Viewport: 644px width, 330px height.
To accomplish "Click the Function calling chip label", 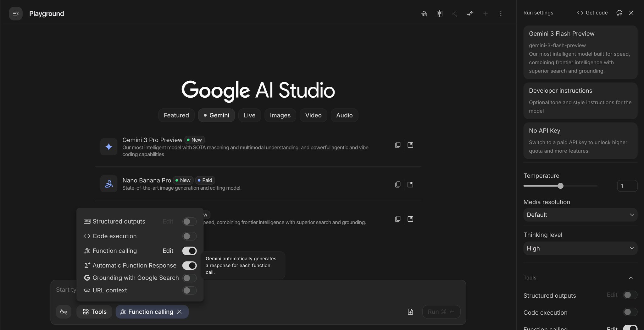I will coord(151,312).
